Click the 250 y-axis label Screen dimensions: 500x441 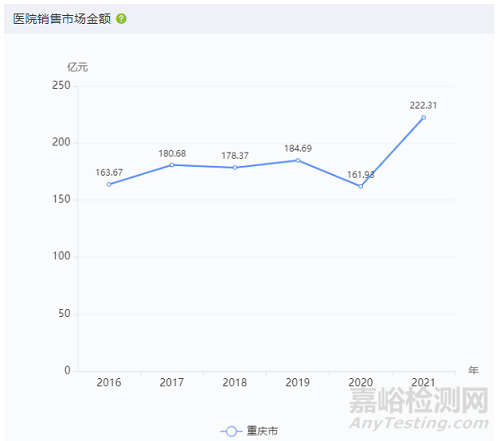click(61, 86)
